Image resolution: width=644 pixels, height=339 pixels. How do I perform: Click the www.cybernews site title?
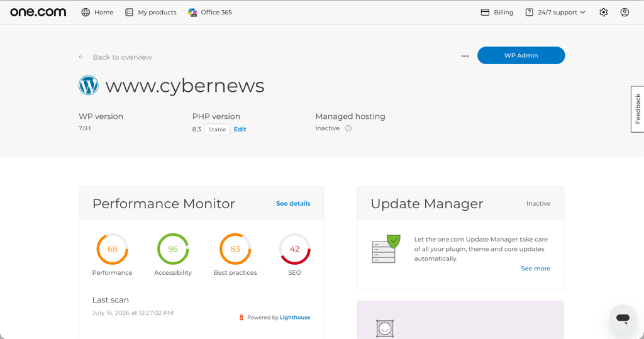[185, 86]
